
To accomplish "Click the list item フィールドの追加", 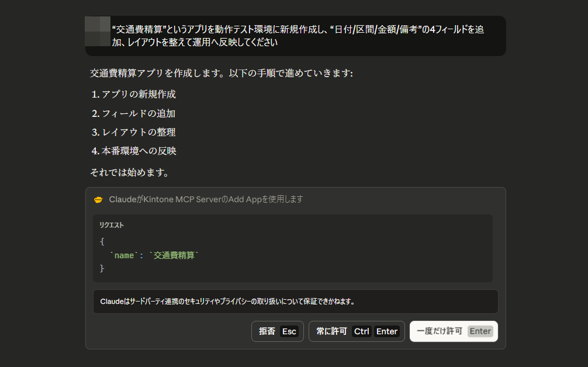I will [x=139, y=113].
